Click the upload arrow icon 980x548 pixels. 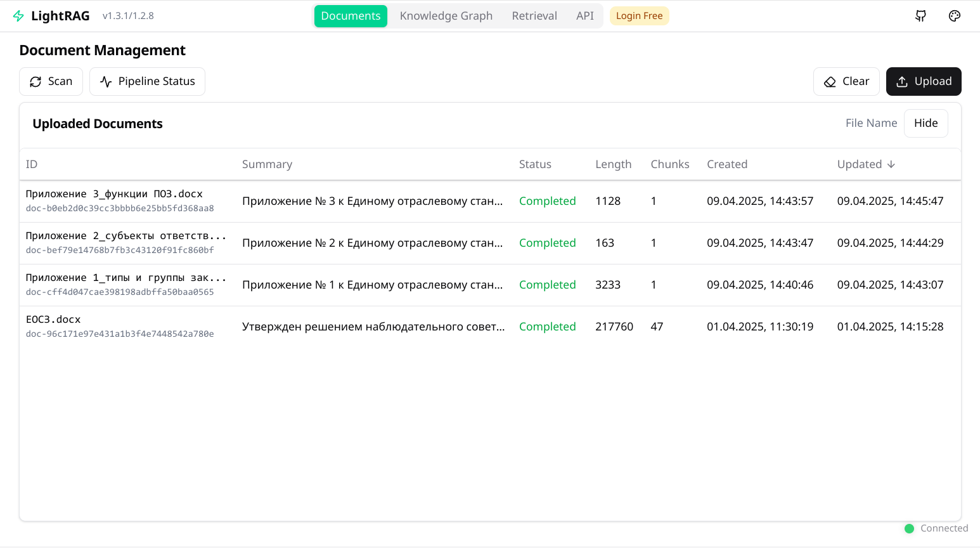click(902, 82)
